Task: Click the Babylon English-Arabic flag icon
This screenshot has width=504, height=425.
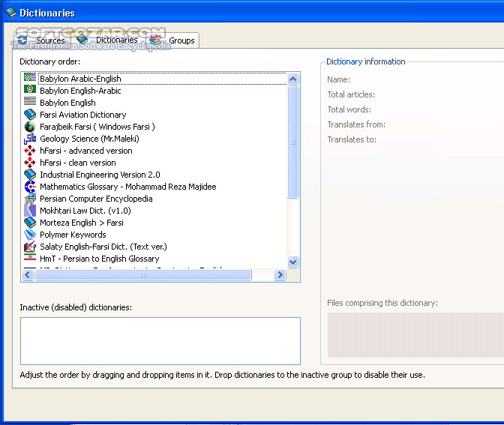Action: tap(30, 90)
